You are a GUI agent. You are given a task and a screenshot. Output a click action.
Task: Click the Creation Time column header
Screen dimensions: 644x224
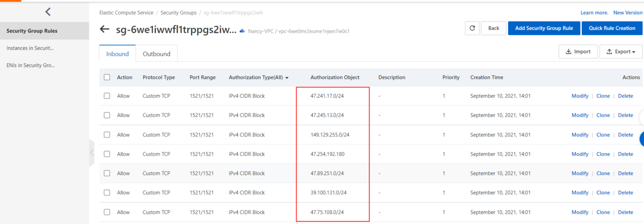click(487, 77)
